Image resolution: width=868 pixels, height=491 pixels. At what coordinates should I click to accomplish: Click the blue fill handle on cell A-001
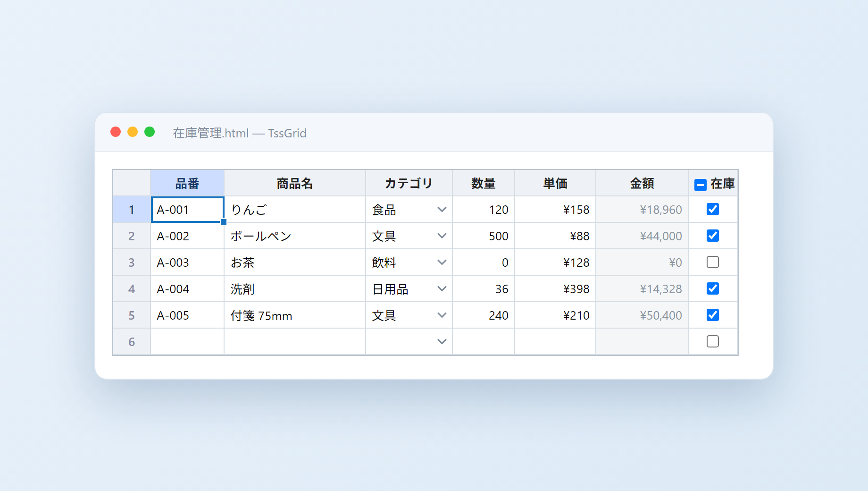tap(224, 222)
